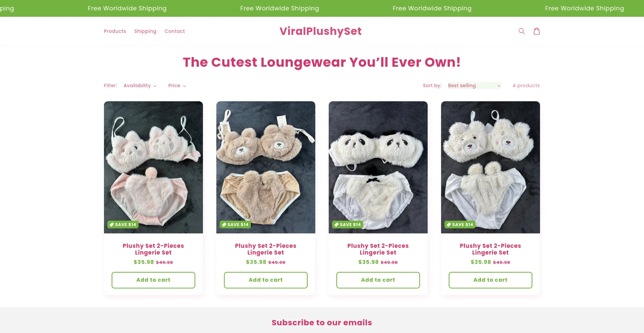Open the Products menu item
This screenshot has height=333, width=644.
(x=115, y=31)
